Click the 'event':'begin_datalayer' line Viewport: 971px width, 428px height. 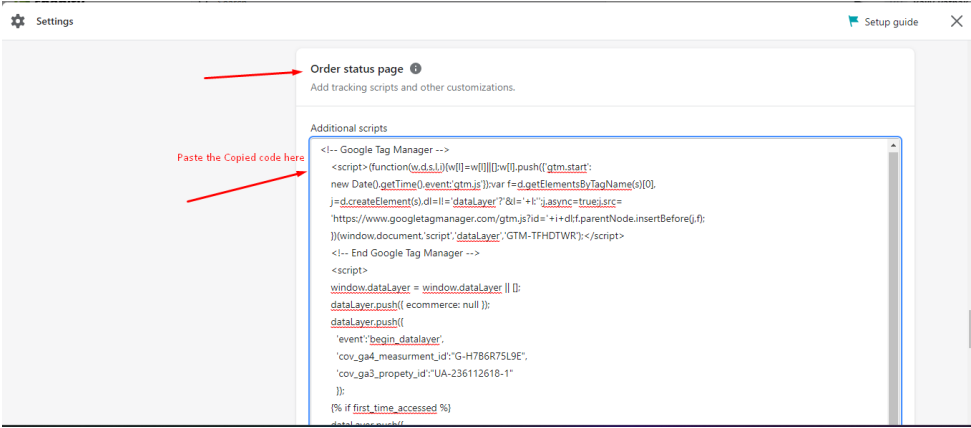click(x=391, y=339)
